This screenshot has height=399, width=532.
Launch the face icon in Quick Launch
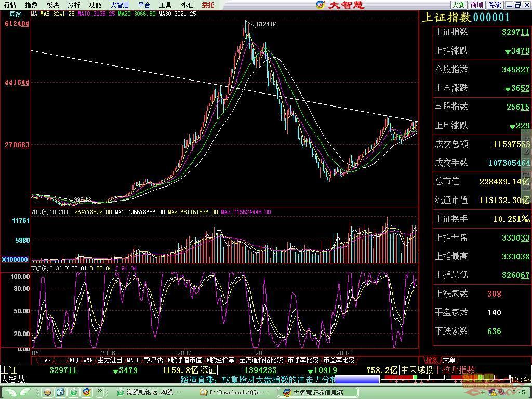[48, 393]
